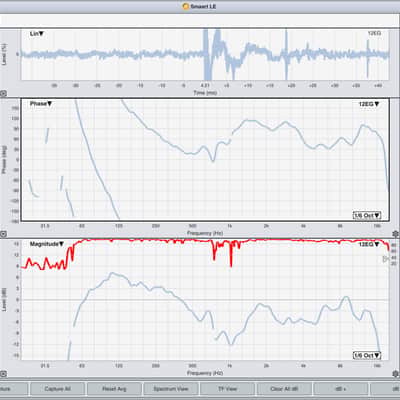Screen dimensions: 400x400
Task: Click the Clear All dB button
Action: coord(284,389)
